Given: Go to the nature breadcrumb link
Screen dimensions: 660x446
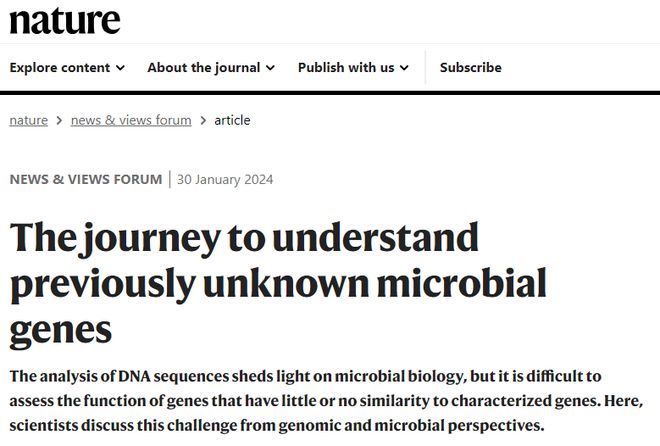Looking at the screenshot, I should [28, 120].
